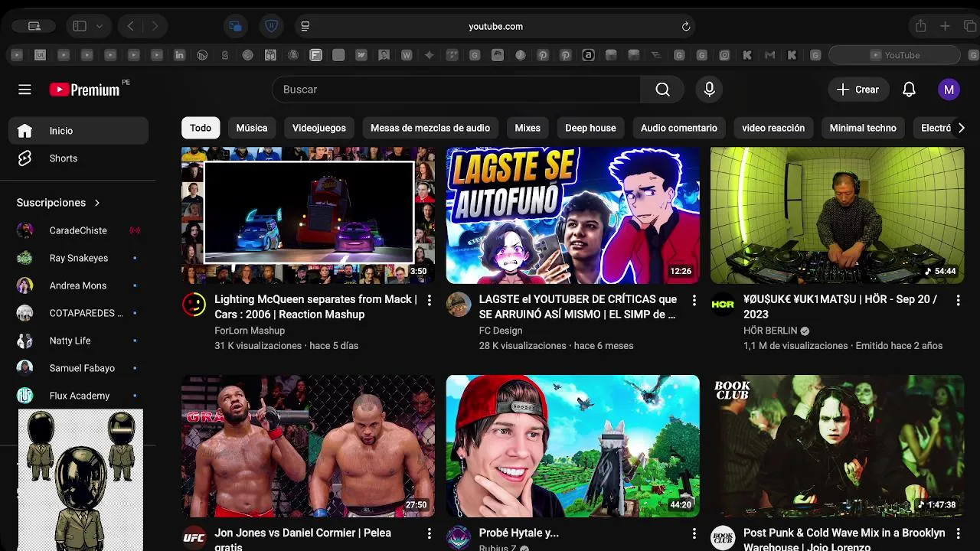Open Jon Jones vs Daniel Cormier thumbnail
The width and height of the screenshot is (980, 551).
(x=308, y=446)
